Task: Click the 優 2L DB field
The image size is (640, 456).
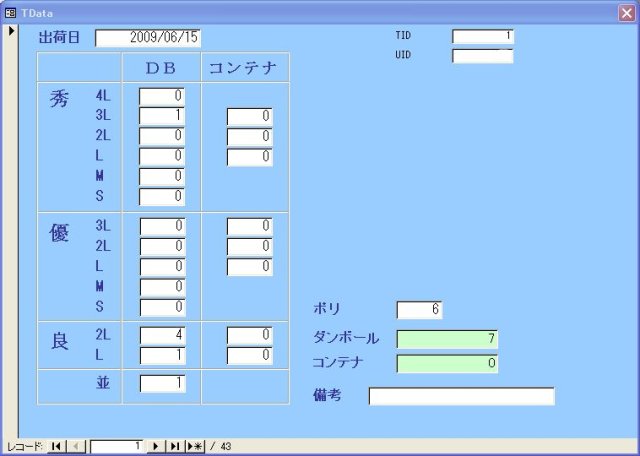Action: pyautogui.click(x=162, y=247)
